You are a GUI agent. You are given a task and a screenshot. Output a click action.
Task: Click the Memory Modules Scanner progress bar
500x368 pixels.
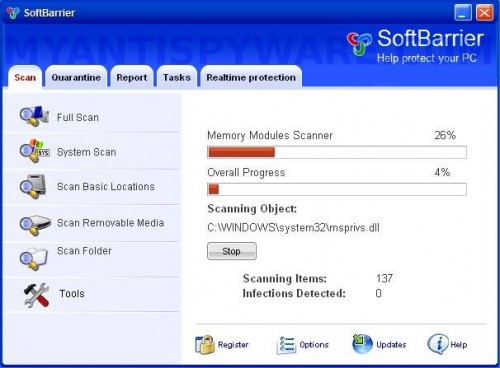[337, 152]
